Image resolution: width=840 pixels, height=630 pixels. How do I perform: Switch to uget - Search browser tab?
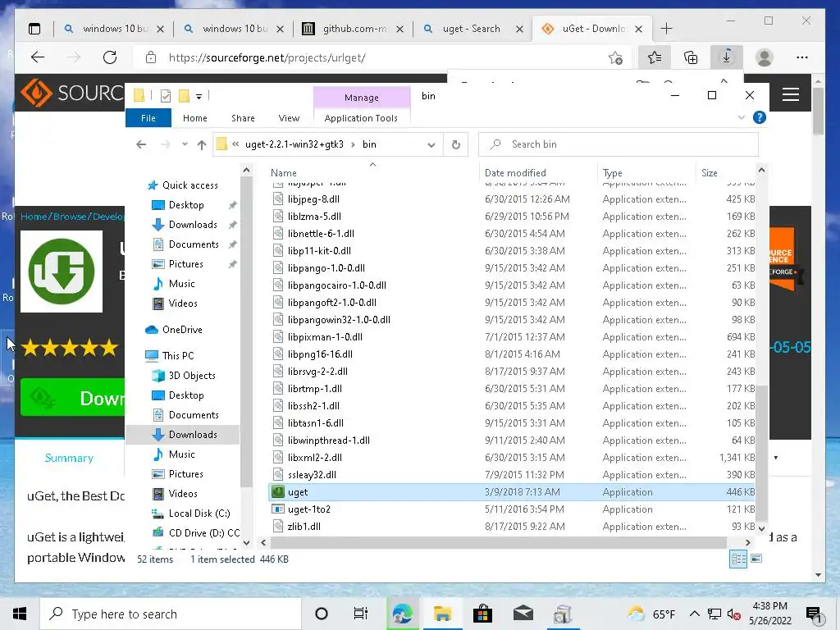(472, 29)
